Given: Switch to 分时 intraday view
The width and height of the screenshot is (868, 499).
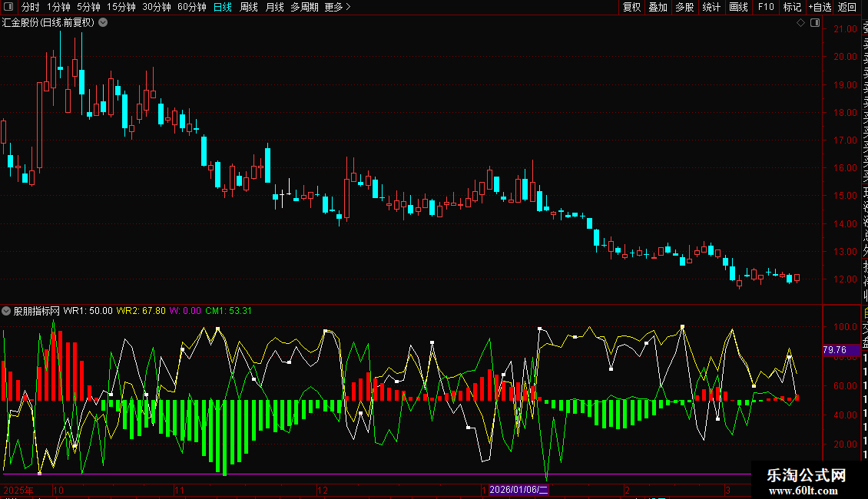Looking at the screenshot, I should pyautogui.click(x=30, y=7).
